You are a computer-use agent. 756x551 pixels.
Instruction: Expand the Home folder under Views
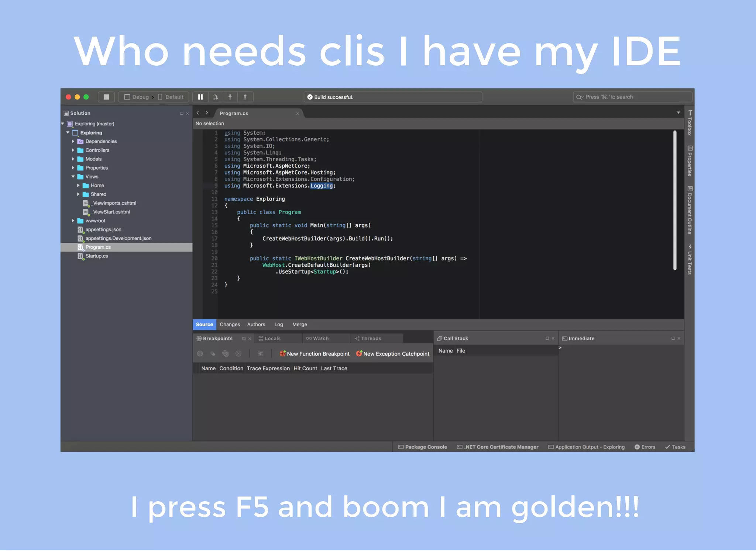tap(78, 186)
